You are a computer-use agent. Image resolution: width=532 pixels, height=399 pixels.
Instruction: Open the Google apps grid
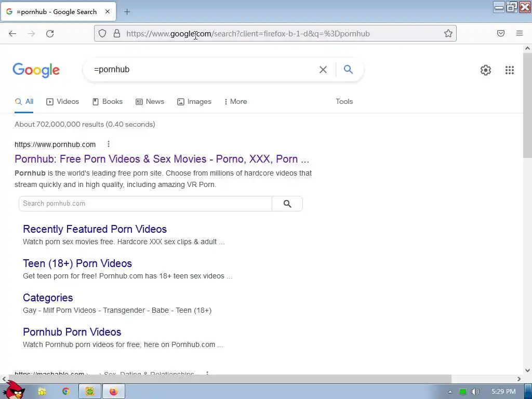coord(509,70)
